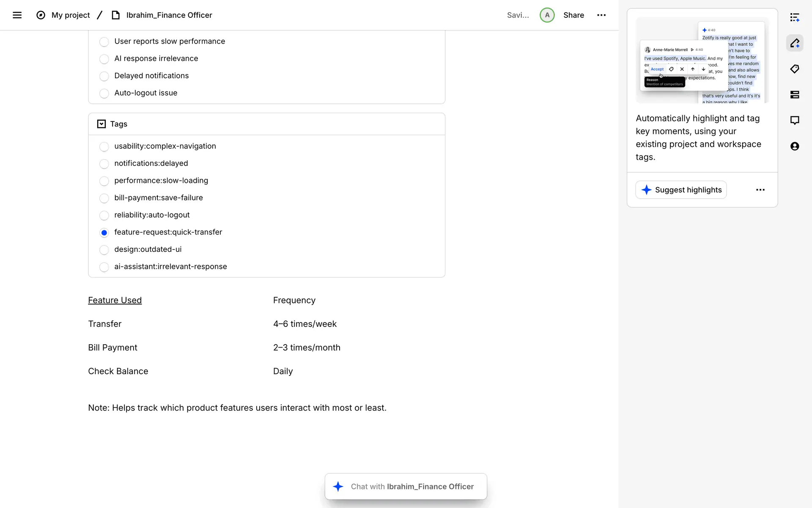Click the project compass icon

pyautogui.click(x=41, y=15)
